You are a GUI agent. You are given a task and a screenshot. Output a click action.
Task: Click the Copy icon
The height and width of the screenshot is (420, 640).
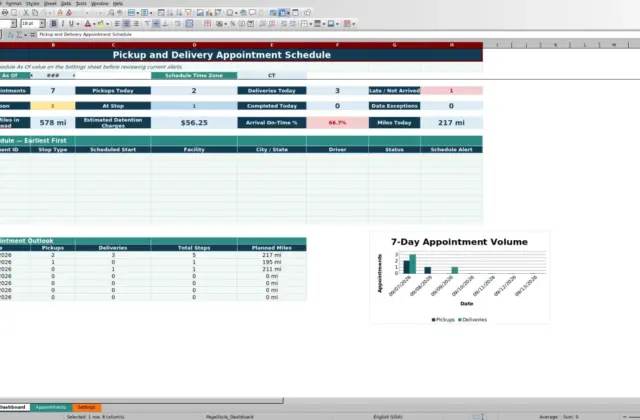35,13
